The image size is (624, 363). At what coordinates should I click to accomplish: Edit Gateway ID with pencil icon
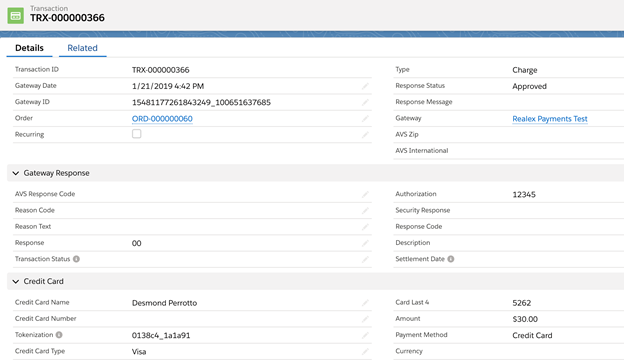365,102
